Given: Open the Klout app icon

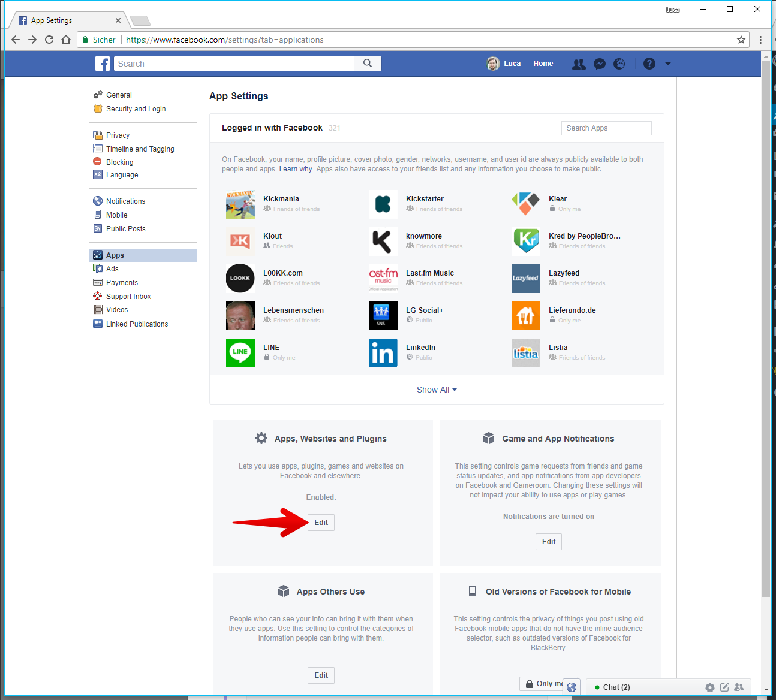Looking at the screenshot, I should [x=240, y=242].
